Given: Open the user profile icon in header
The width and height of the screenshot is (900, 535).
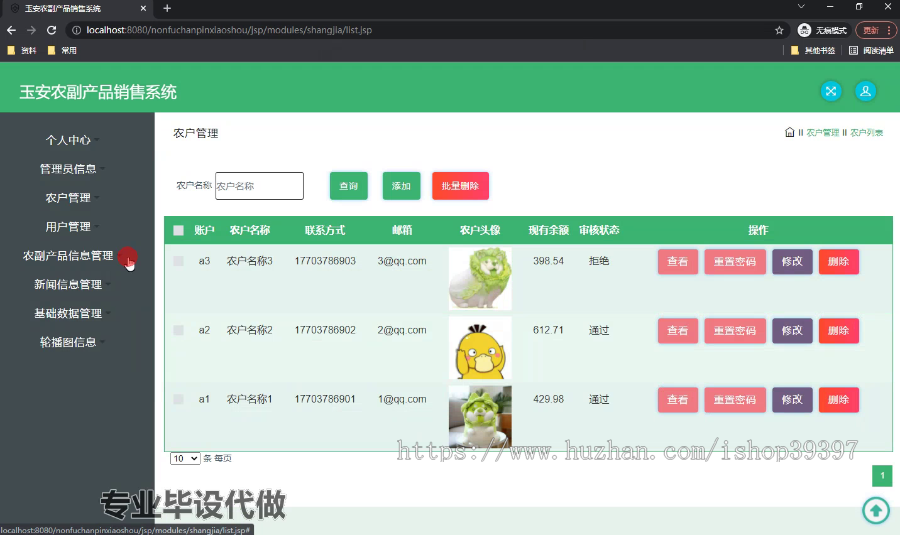Looking at the screenshot, I should point(866,91).
